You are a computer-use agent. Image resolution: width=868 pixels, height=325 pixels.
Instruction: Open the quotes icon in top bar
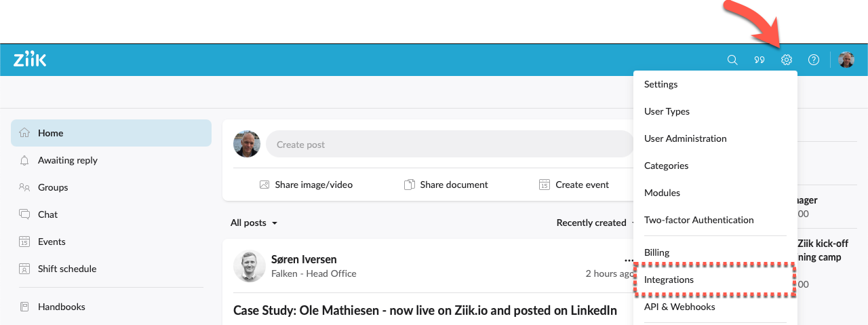tap(759, 60)
